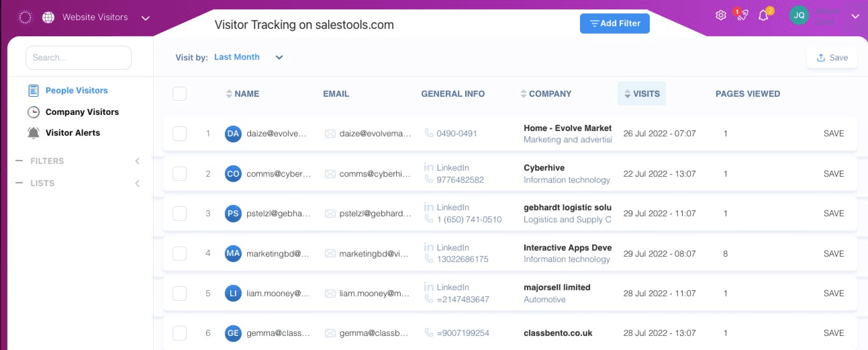This screenshot has height=350, width=868.
Task: Click the email envelope icon for daize
Action: 330,134
